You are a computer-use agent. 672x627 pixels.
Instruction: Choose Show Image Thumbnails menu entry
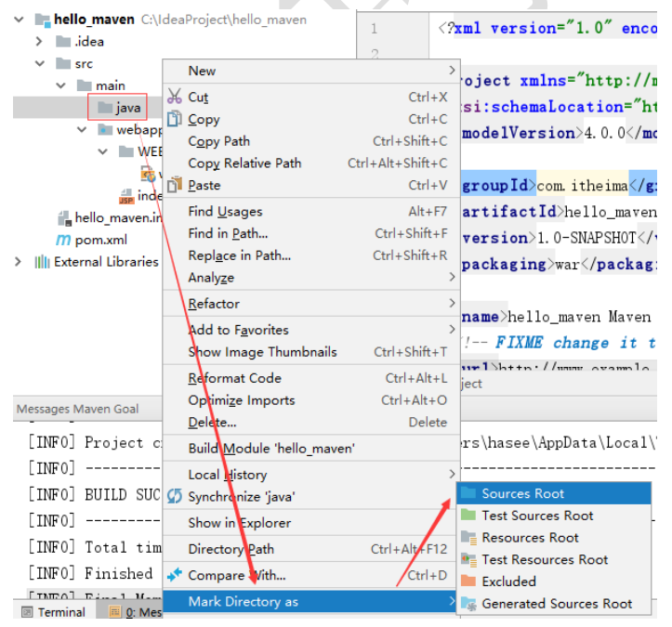tap(311, 352)
